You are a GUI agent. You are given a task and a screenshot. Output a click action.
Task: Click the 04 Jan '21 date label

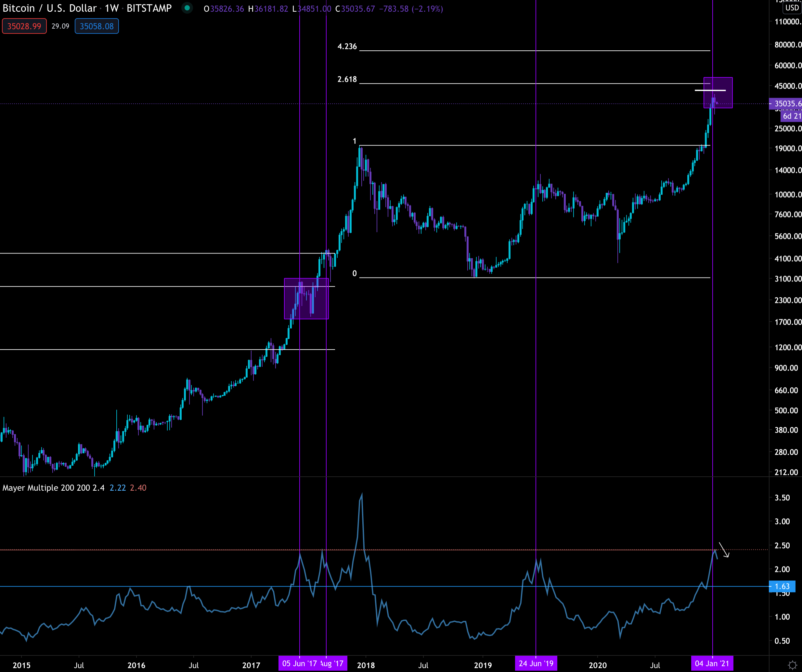[712, 664]
